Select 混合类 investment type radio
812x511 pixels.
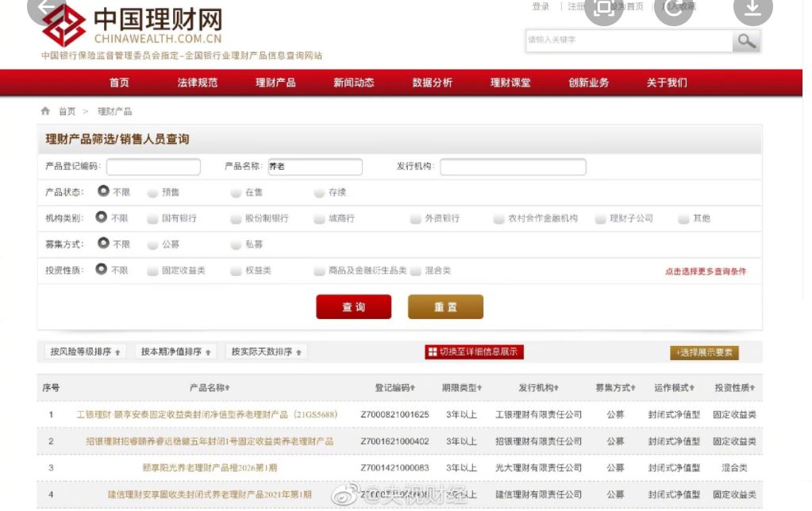(415, 271)
